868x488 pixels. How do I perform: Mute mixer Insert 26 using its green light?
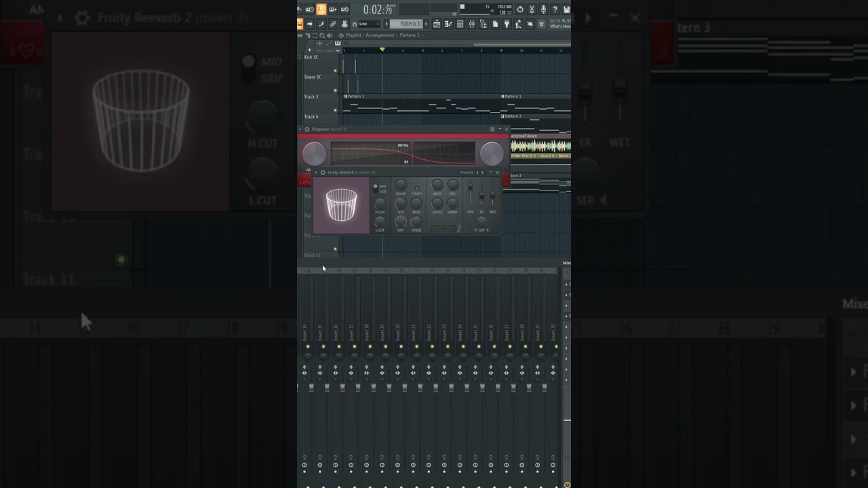[x=494, y=346]
